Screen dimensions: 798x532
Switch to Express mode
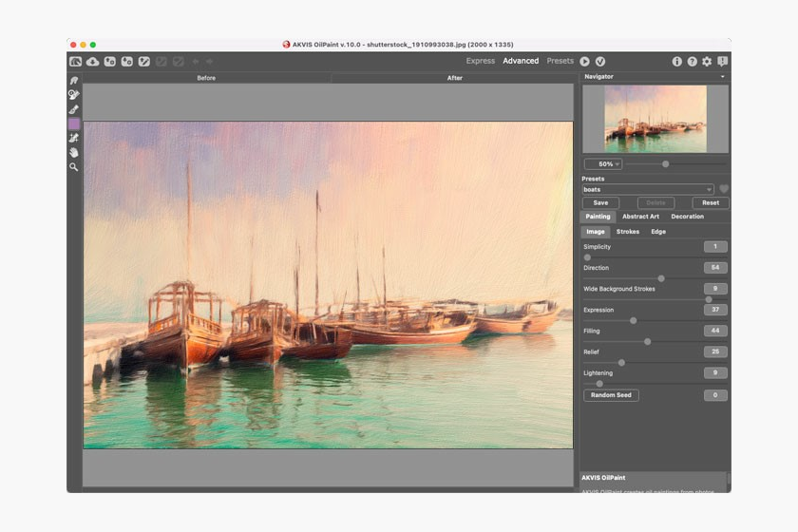pos(481,61)
